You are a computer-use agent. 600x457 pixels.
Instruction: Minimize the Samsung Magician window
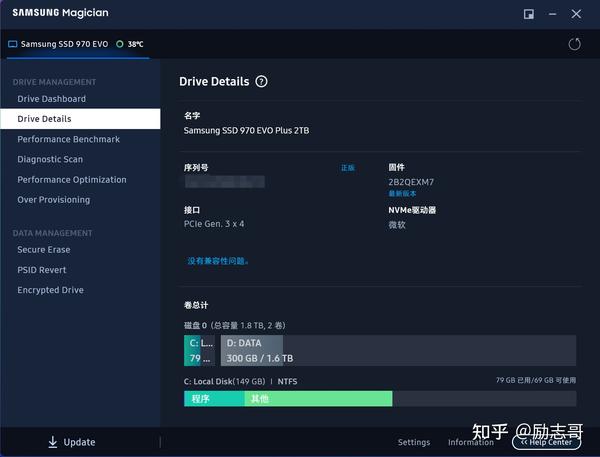(552, 14)
